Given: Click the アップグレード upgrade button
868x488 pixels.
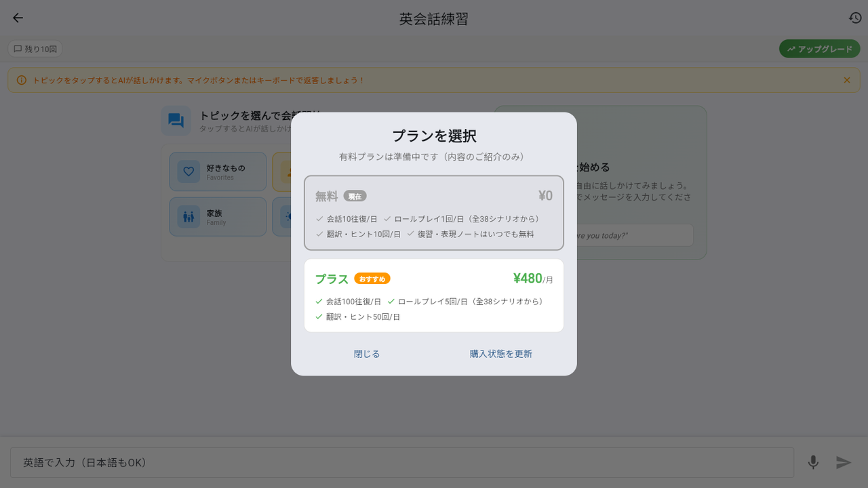Looking at the screenshot, I should click(x=819, y=49).
